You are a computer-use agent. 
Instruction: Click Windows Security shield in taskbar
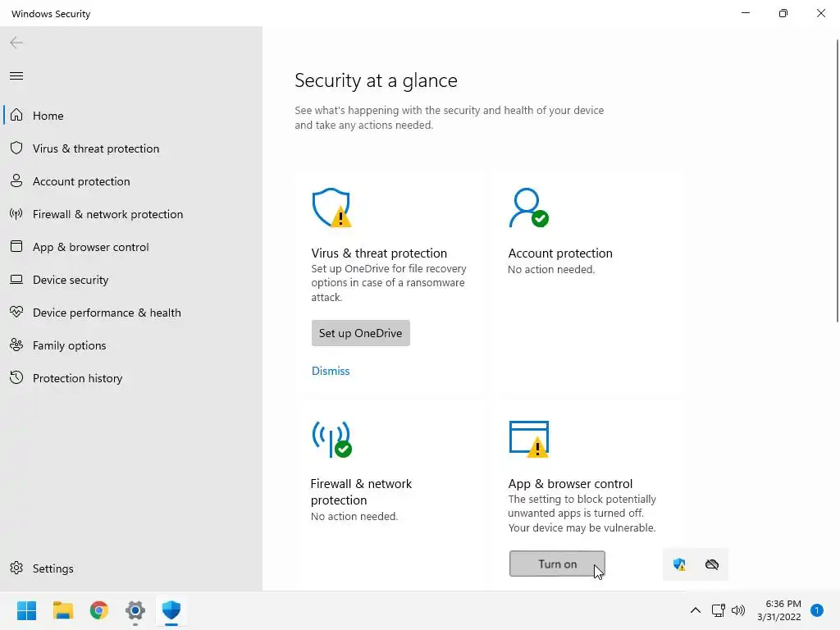click(x=171, y=610)
